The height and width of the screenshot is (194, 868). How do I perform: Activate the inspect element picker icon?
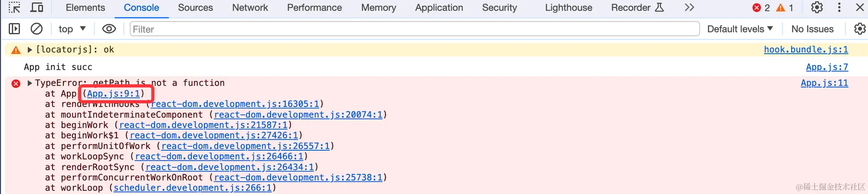click(x=14, y=7)
